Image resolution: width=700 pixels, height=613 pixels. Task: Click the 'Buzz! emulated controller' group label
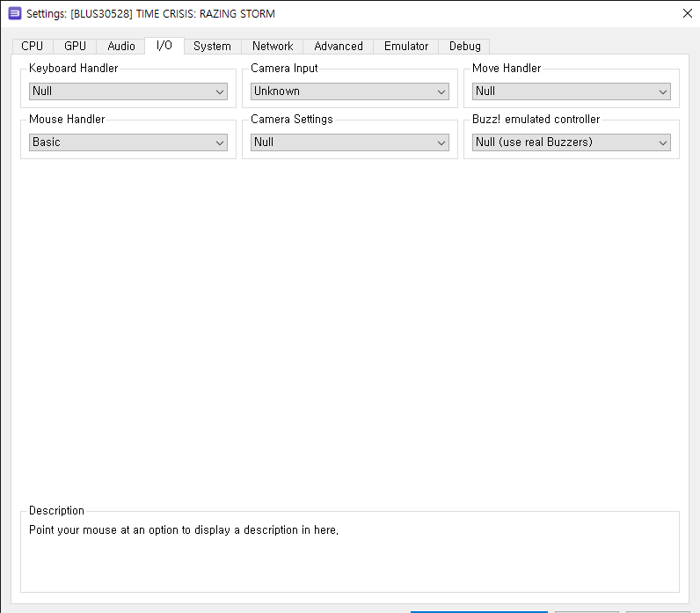click(536, 120)
